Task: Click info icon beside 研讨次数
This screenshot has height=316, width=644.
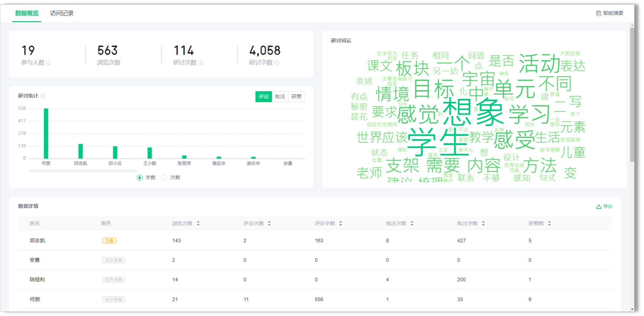Action: 201,63
